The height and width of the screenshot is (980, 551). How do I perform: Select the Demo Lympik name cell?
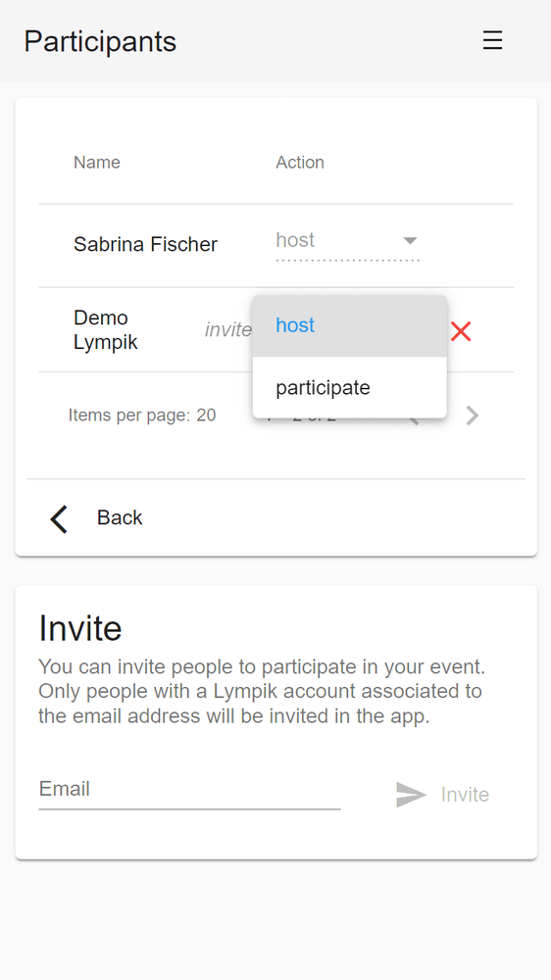pos(106,330)
